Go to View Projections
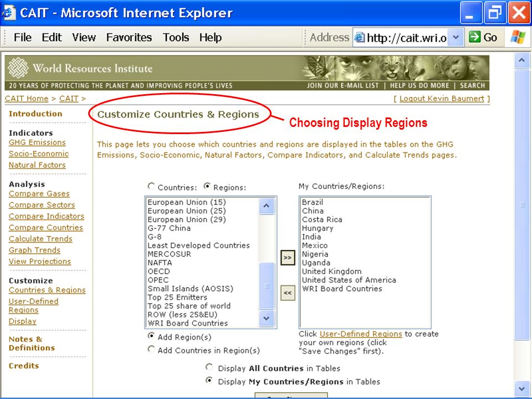 40,261
